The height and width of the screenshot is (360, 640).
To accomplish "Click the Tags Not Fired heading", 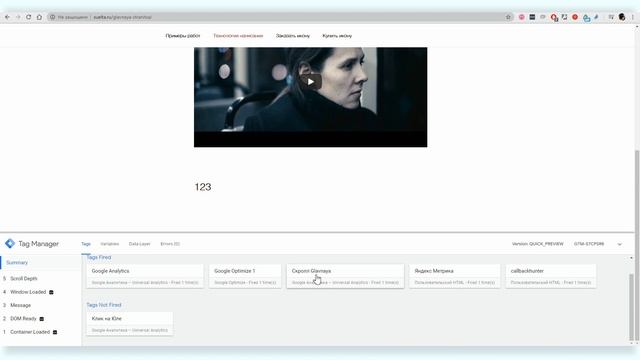I will 104,305.
